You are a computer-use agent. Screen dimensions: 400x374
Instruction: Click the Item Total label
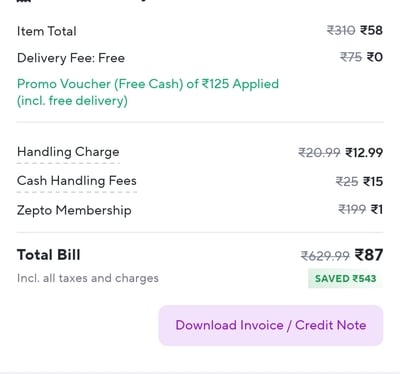point(47,31)
